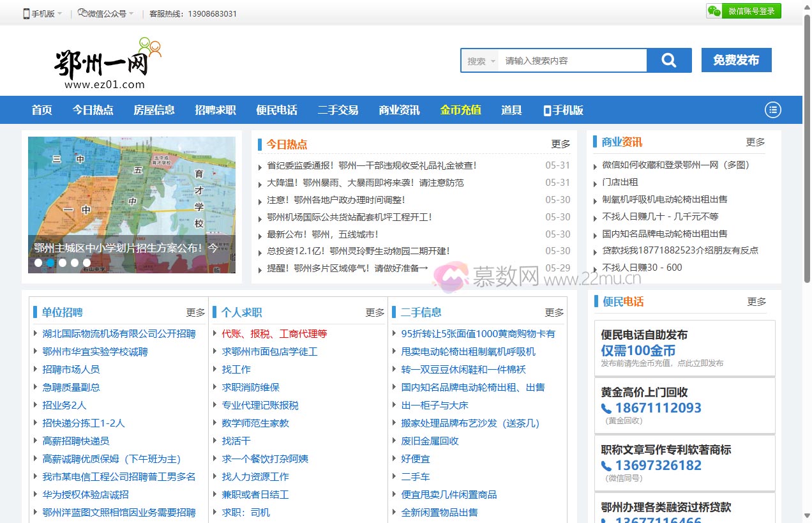Open the 房屋信息 navigation tab

[x=154, y=110]
